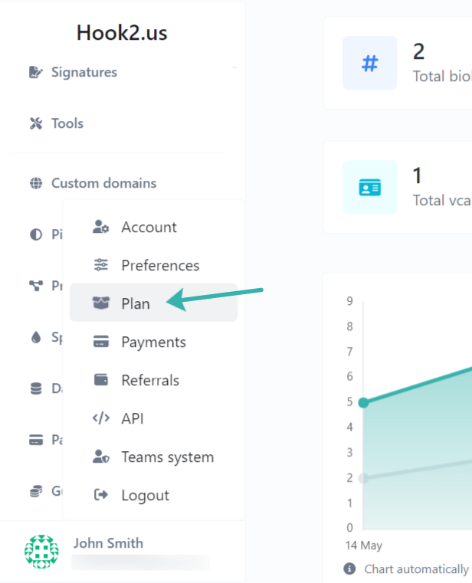
Task: Click the 14 May chart data point
Action: click(x=364, y=403)
